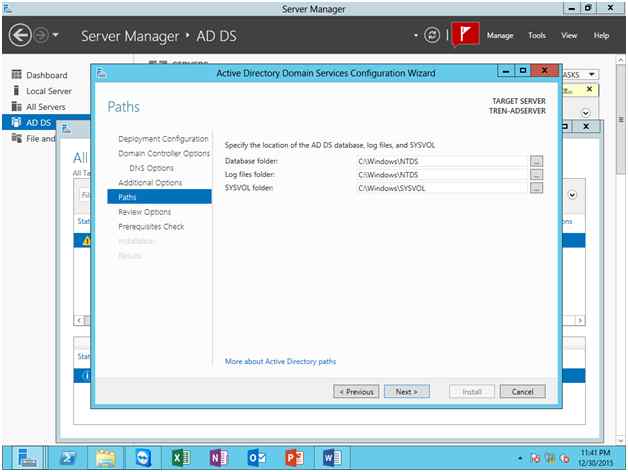Open the red notifications flag

(465, 34)
